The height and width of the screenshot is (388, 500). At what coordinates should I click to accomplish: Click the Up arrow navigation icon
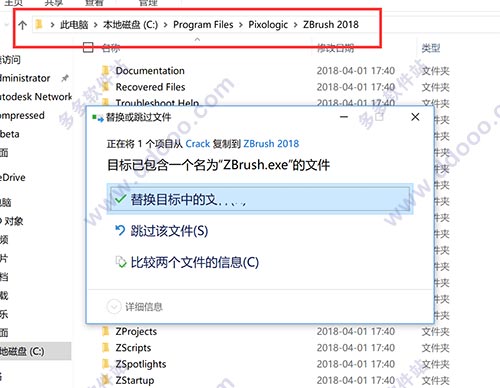point(22,25)
